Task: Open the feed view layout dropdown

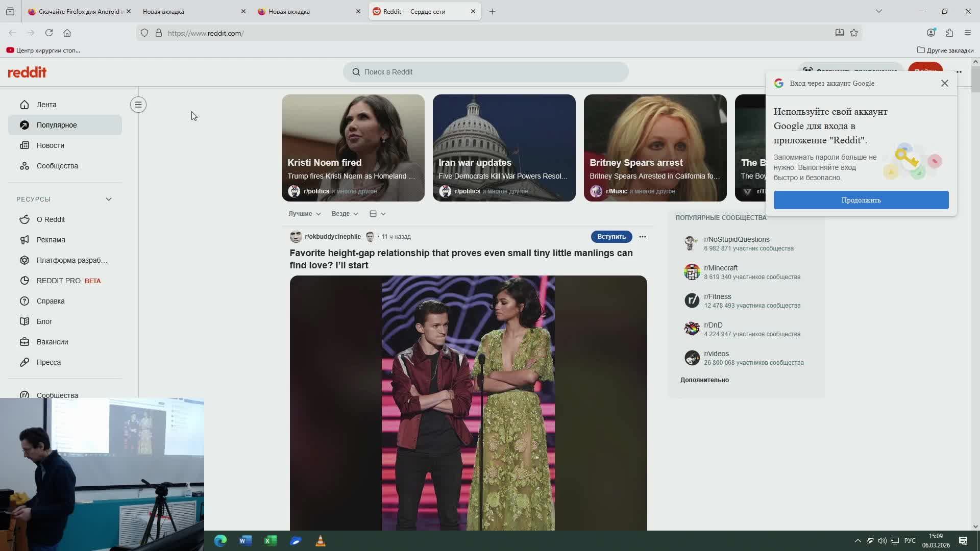Action: 378,214
